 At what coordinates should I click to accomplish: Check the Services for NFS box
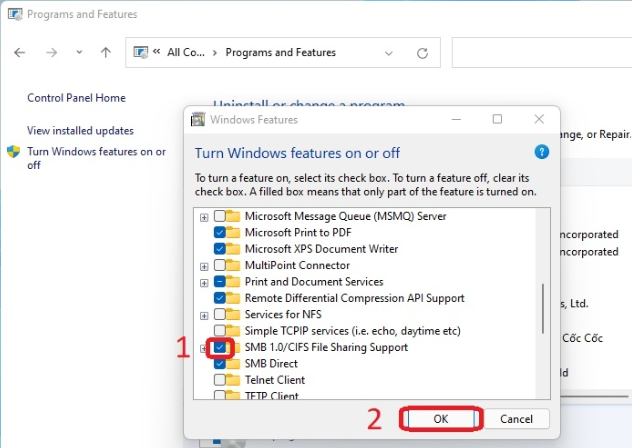(220, 314)
